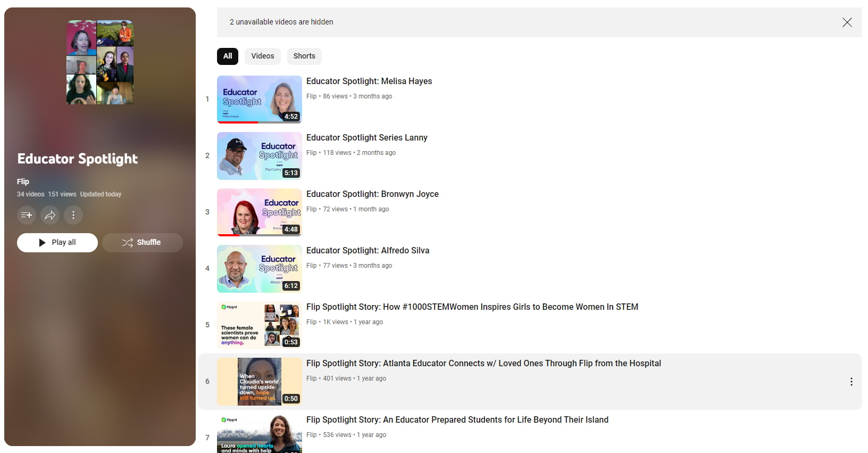Open Atlanta Educator Connects video title

pyautogui.click(x=483, y=363)
